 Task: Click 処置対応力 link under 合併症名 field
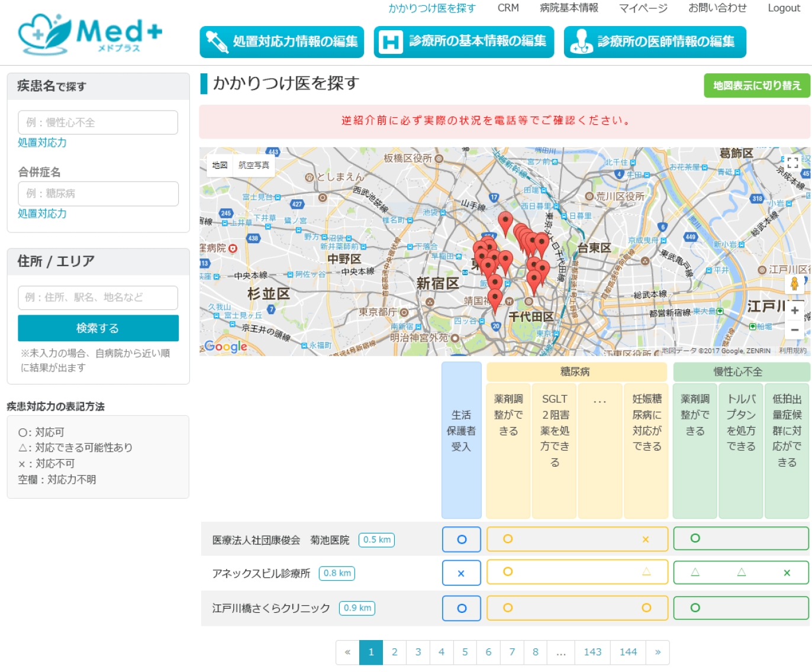[42, 214]
